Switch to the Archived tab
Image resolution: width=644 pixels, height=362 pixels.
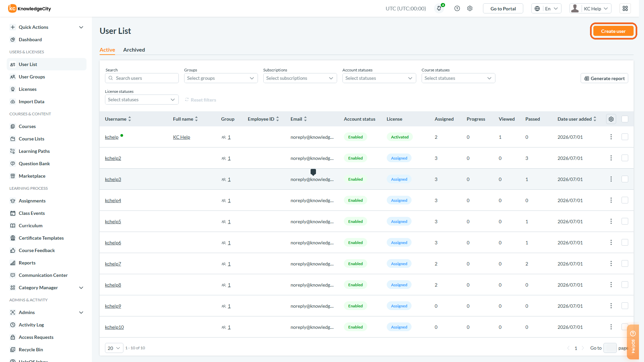pos(134,50)
